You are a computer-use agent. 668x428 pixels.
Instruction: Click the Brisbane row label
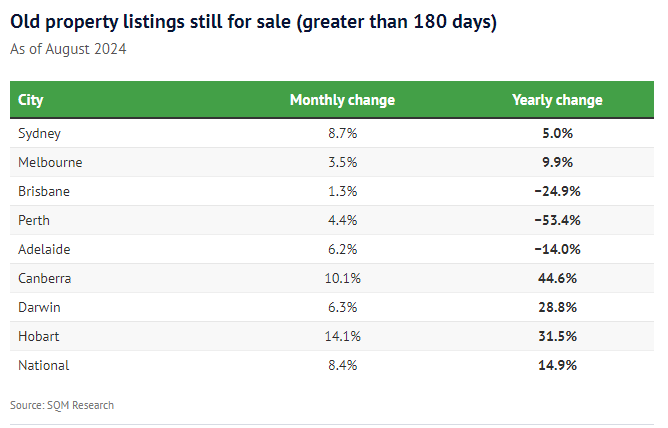44,191
